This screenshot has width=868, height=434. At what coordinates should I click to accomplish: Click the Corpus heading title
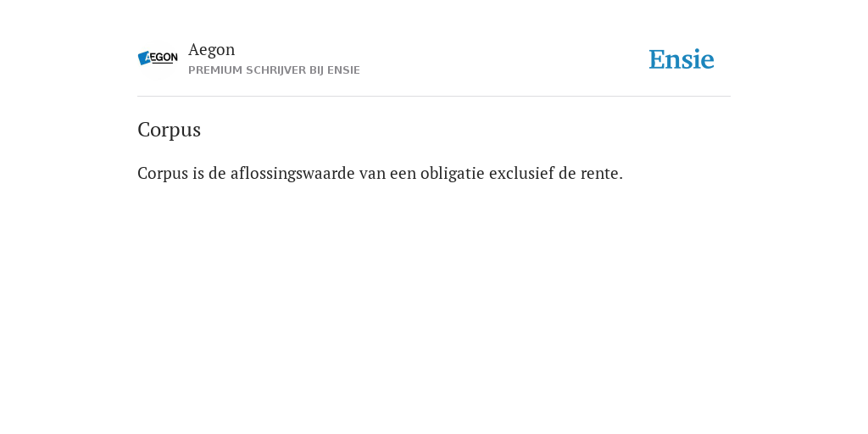pos(169,130)
